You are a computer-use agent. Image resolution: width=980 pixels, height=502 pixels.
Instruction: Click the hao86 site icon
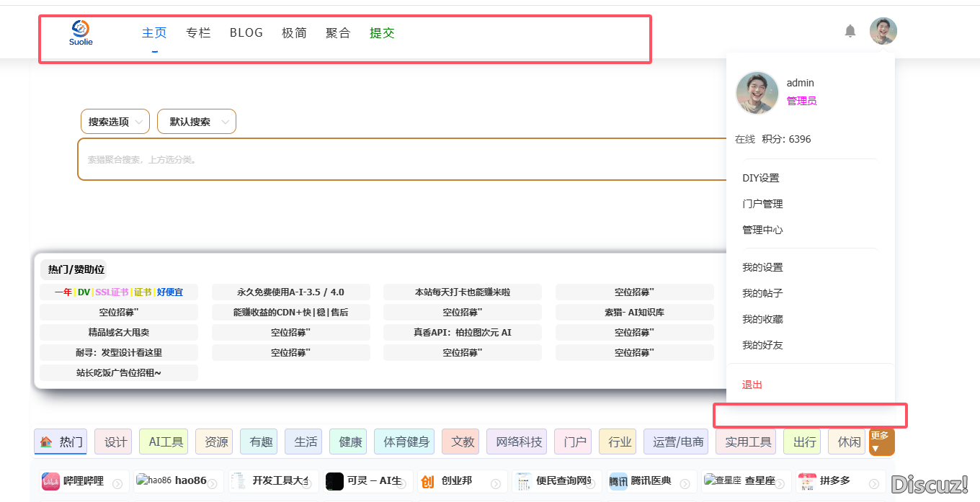click(145, 481)
